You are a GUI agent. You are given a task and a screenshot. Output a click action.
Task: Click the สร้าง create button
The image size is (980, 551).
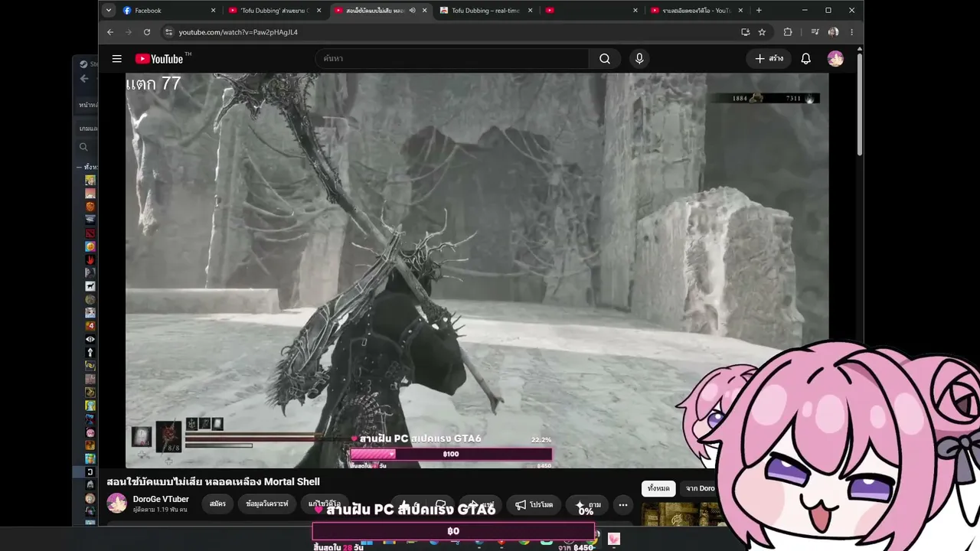[769, 59]
